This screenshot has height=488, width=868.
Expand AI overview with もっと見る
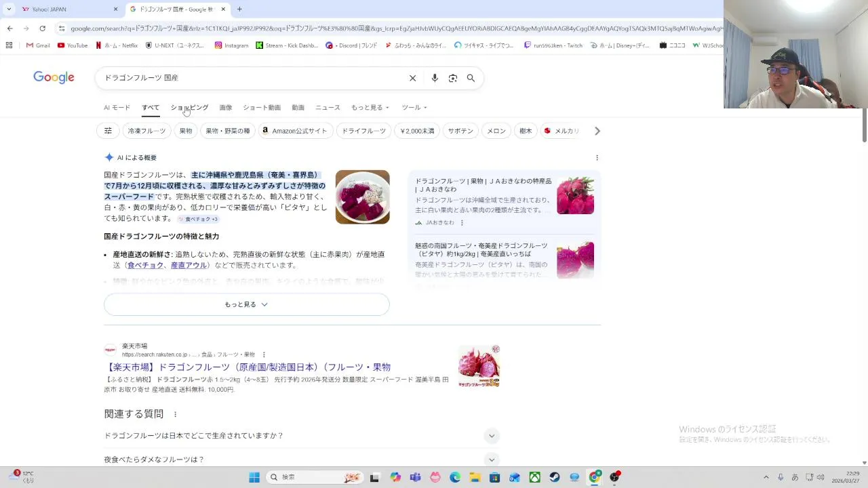(x=247, y=304)
